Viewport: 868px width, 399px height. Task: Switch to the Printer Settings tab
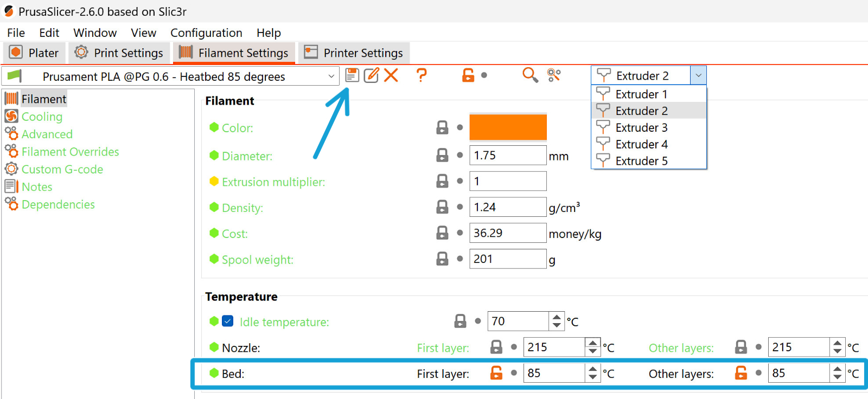[354, 53]
